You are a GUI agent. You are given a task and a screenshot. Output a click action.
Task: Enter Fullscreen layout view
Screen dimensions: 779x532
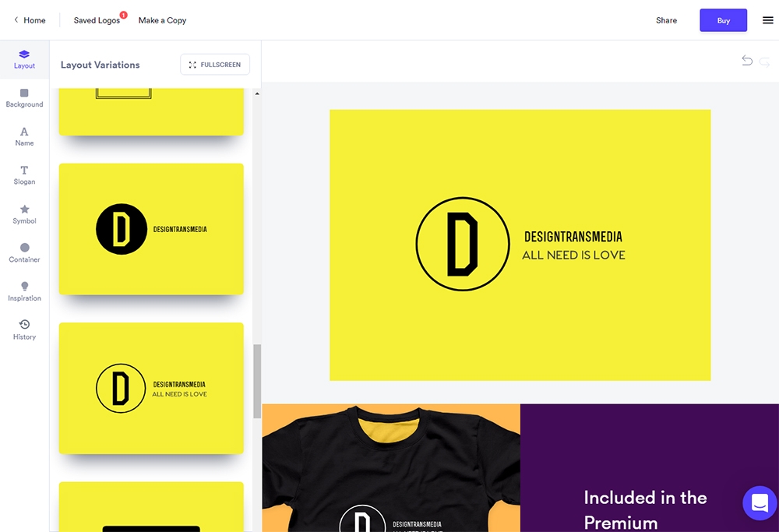[x=215, y=65]
